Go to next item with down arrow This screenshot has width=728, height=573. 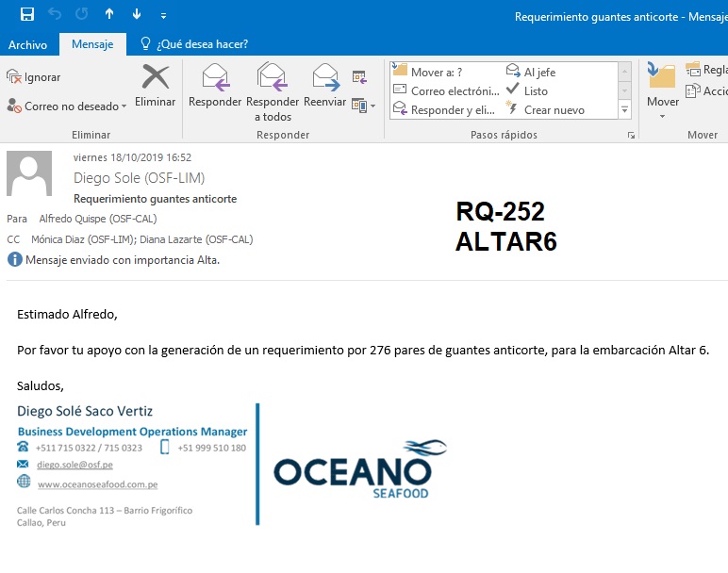point(137,14)
